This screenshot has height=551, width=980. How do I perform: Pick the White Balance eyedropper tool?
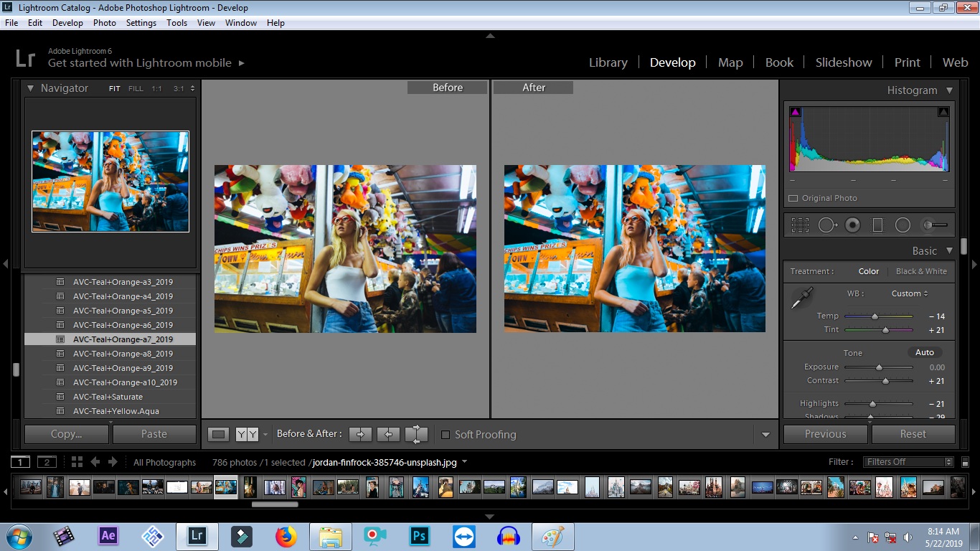click(801, 298)
